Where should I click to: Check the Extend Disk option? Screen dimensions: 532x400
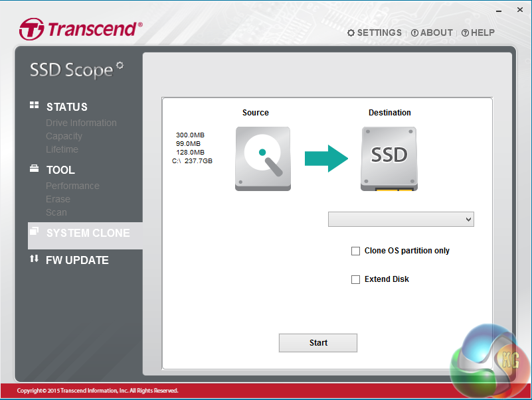click(355, 279)
